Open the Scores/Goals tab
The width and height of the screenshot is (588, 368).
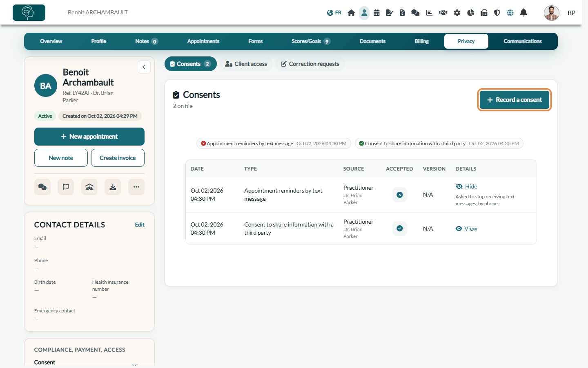[311, 41]
